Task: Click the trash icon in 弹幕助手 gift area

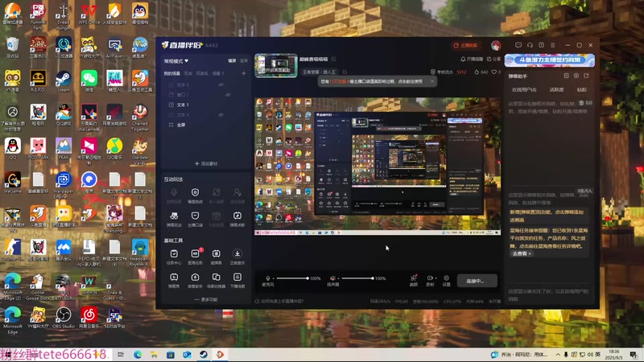Action: pos(581,103)
